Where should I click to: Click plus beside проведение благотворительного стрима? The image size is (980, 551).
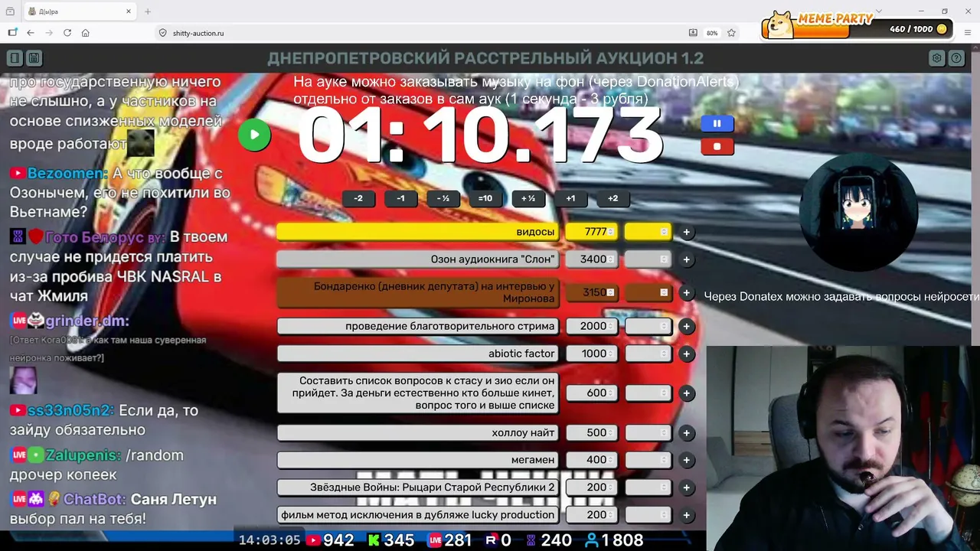tap(686, 326)
